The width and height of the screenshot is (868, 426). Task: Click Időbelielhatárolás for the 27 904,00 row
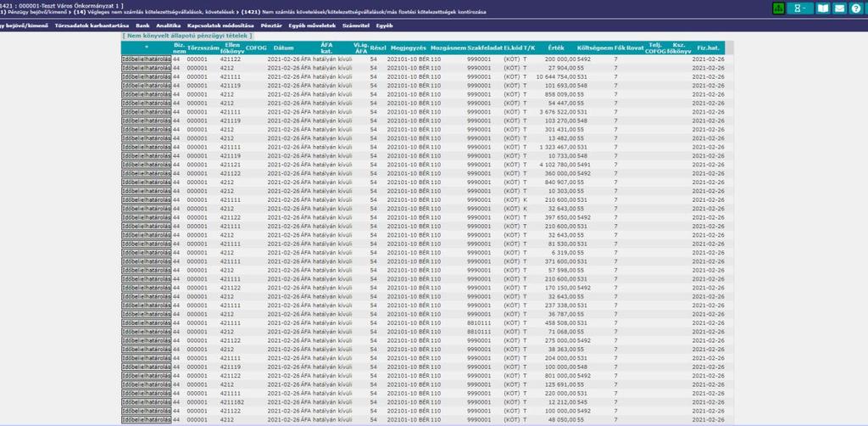147,67
